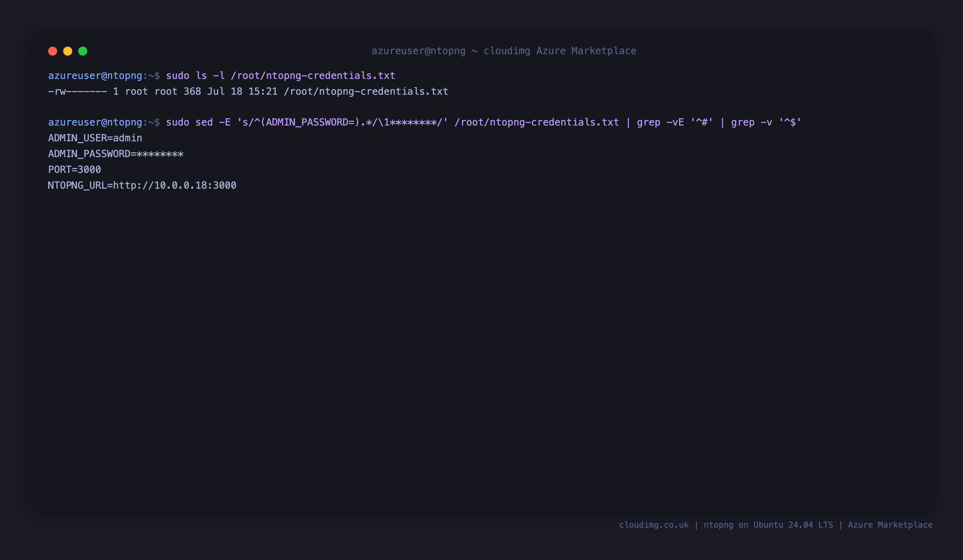Click the 'NTOPNG_URL=http://10.0.0.18:3000' line
This screenshot has height=560, width=963.
point(142,185)
